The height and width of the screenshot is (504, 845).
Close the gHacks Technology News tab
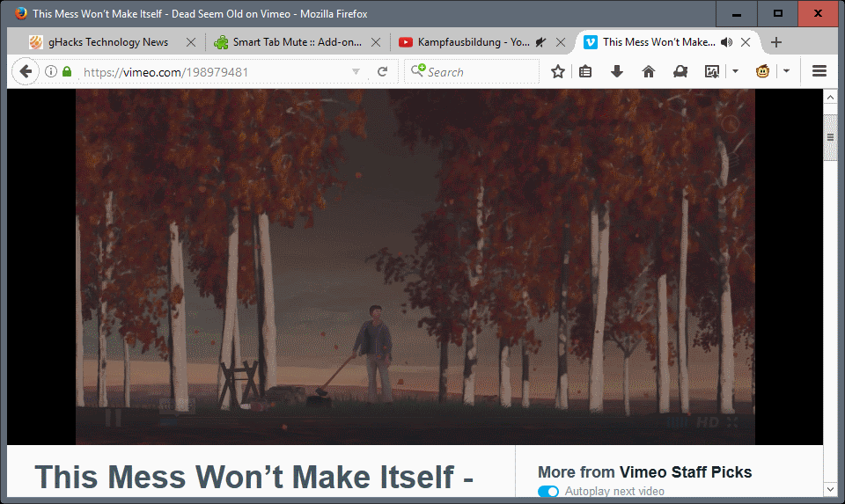[x=191, y=42]
